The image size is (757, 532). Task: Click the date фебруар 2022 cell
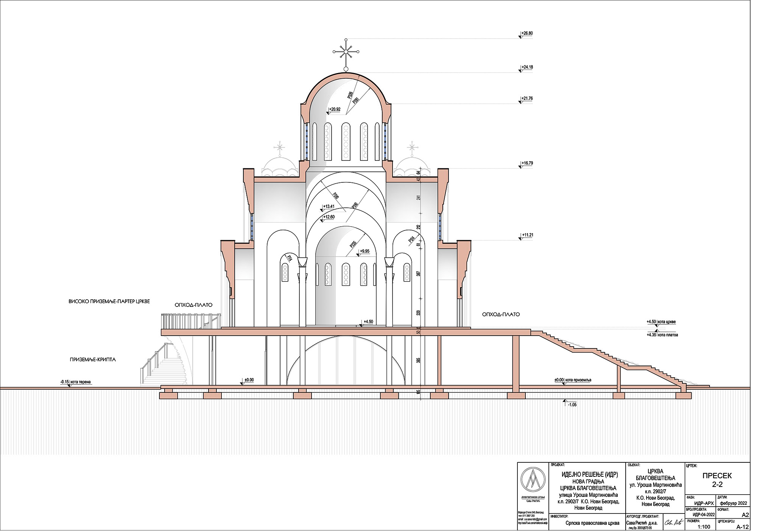(x=733, y=503)
